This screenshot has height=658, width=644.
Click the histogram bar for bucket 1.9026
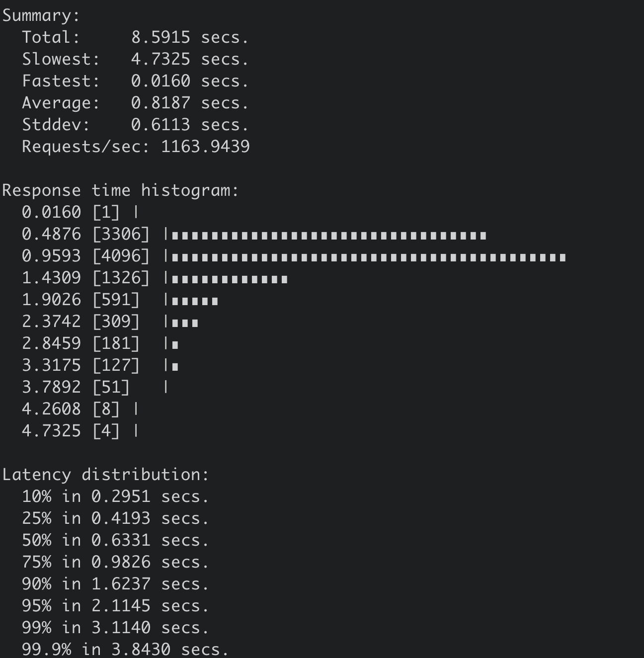[194, 301]
